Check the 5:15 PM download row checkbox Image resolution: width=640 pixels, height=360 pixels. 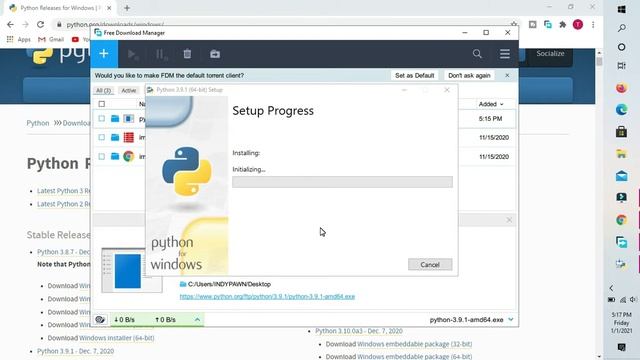(x=102, y=119)
